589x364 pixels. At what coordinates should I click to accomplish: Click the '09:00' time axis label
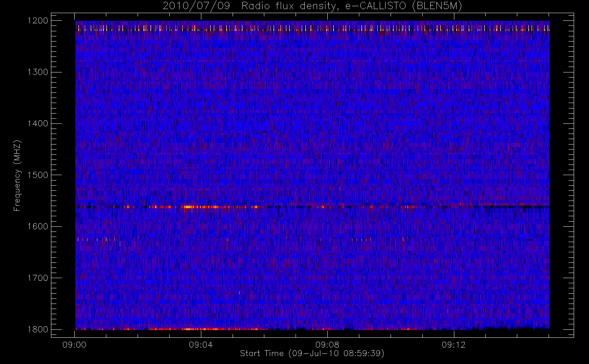pos(74,345)
